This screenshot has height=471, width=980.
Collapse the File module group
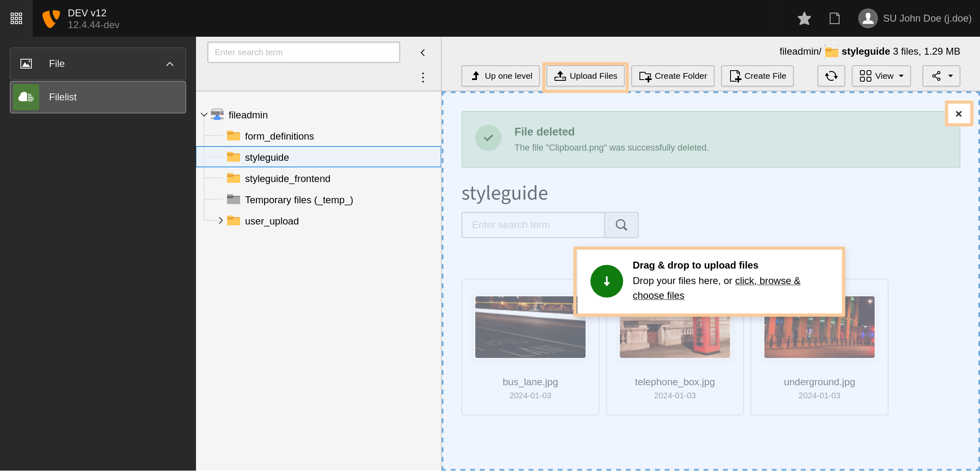[170, 64]
